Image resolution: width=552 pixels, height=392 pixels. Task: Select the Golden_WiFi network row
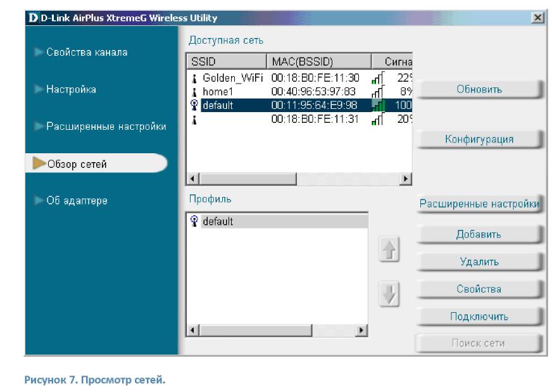(x=299, y=78)
